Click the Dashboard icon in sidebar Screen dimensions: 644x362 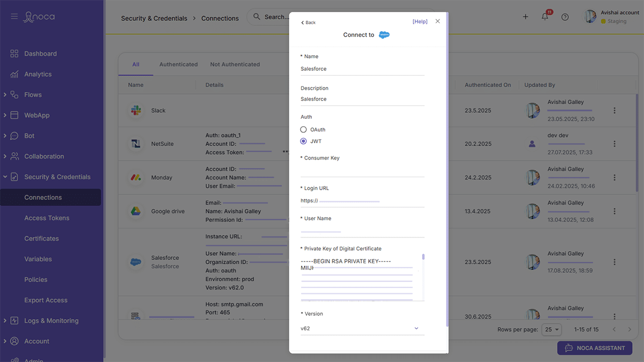click(x=15, y=54)
